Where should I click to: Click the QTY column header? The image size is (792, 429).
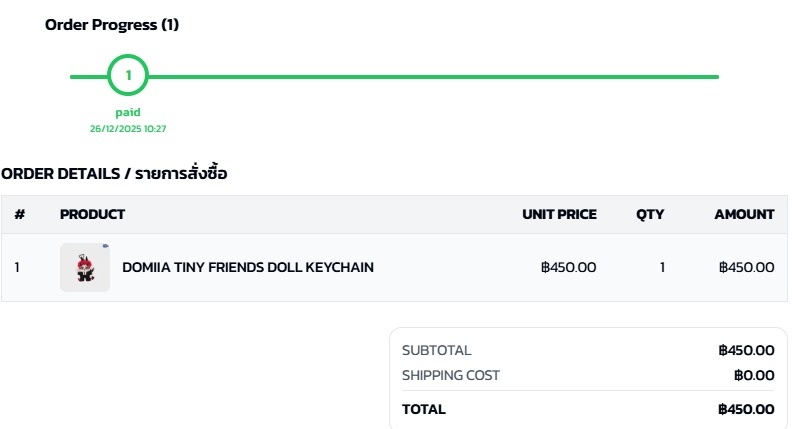(650, 214)
